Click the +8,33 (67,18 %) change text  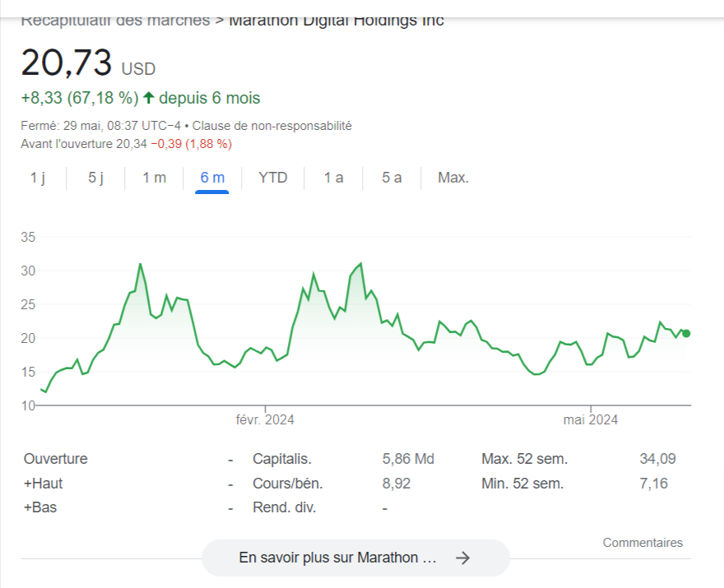80,98
